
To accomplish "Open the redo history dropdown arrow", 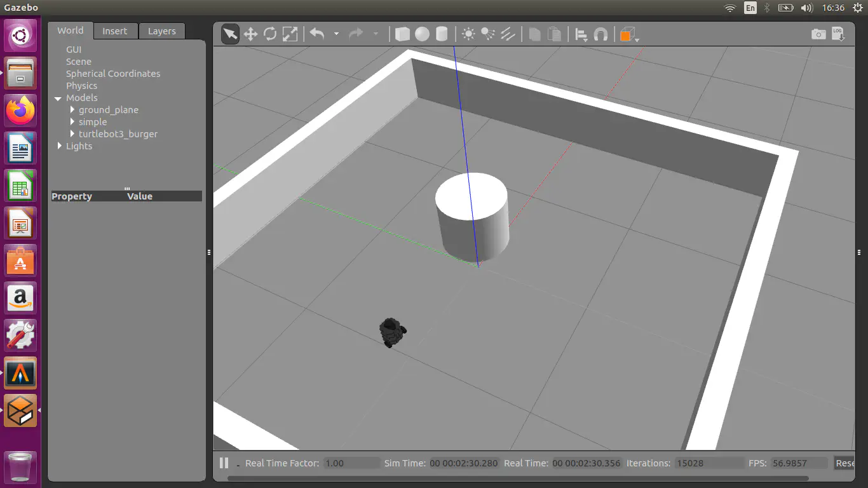I will click(x=376, y=34).
